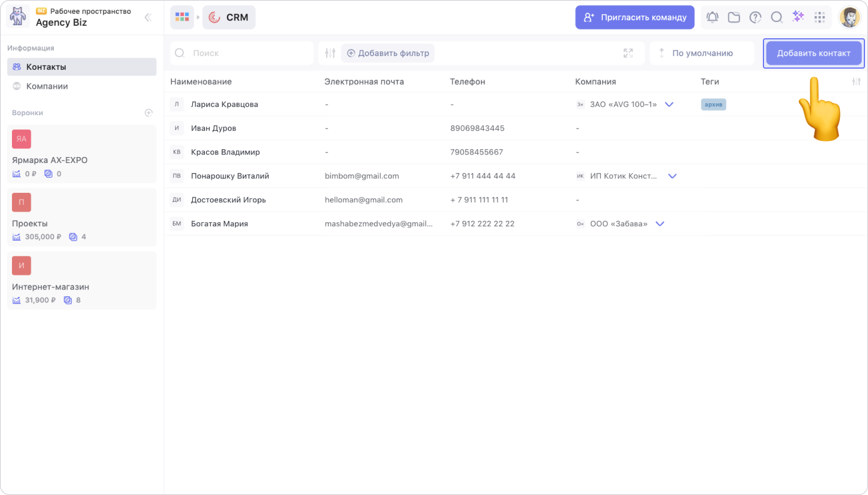Open the apps grid icon near avatar
868x495 pixels.
[820, 17]
